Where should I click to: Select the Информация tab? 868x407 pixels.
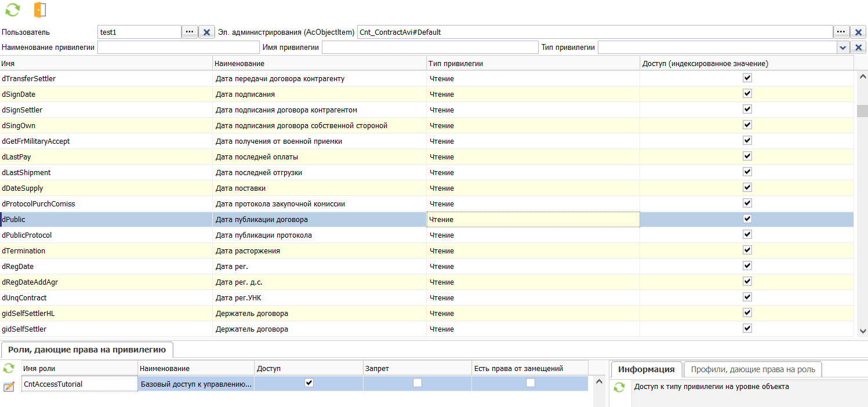(646, 369)
